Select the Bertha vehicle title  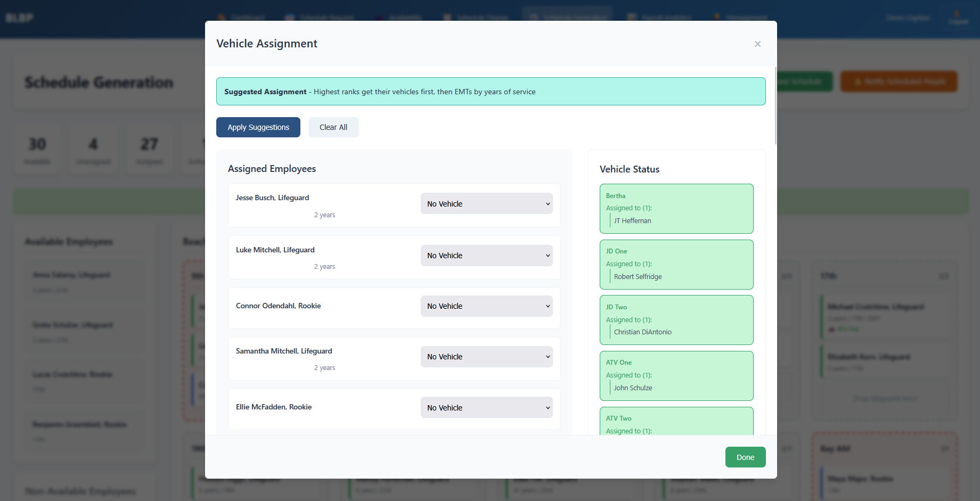[616, 196]
